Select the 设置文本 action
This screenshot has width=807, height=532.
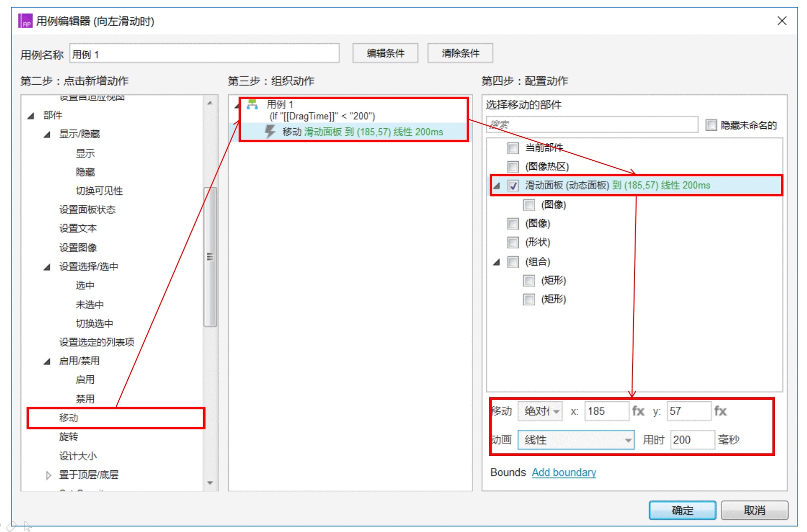click(x=78, y=228)
